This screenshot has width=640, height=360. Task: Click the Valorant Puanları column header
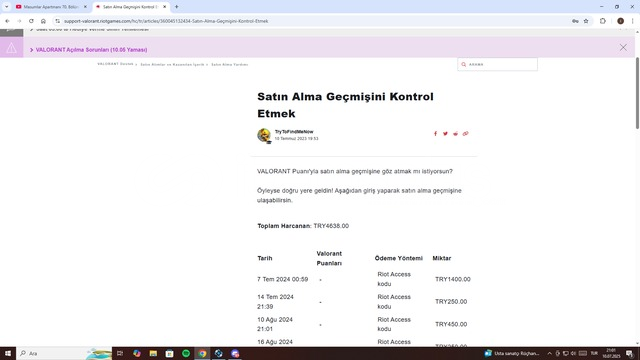329,258
